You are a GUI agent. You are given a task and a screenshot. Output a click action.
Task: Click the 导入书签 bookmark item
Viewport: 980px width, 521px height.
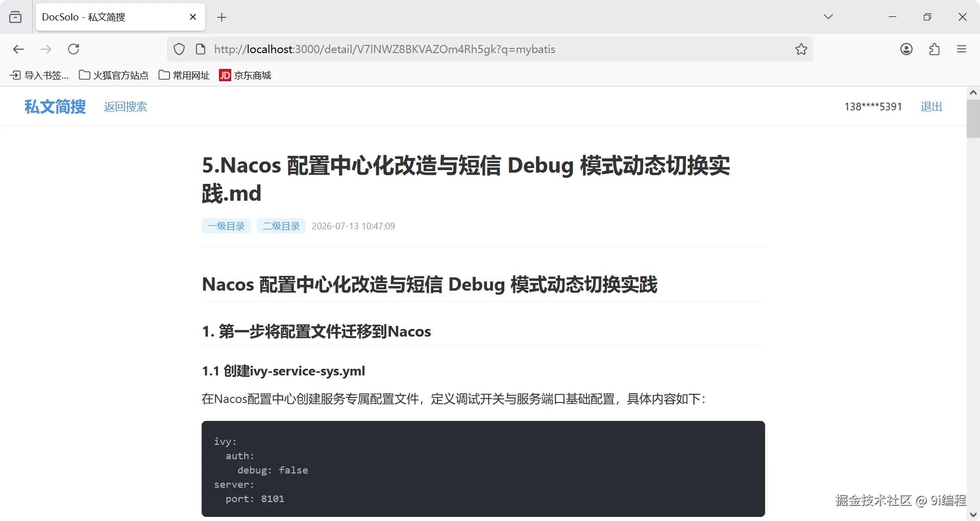[x=39, y=76]
